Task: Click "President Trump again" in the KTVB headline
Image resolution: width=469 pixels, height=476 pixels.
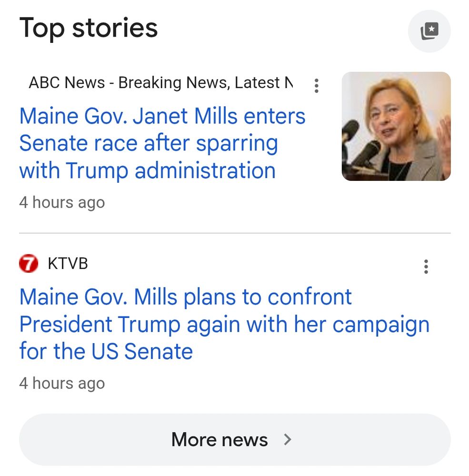Action: tap(100, 324)
